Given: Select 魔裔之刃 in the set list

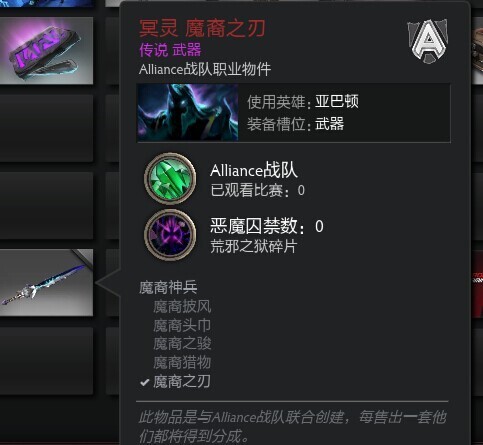Looking at the screenshot, I should pyautogui.click(x=182, y=382).
